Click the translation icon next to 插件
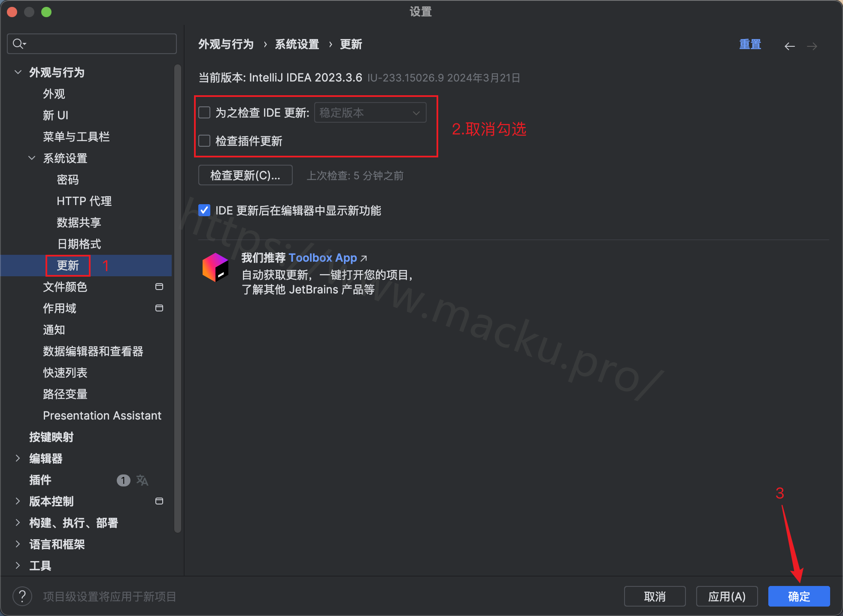Image resolution: width=843 pixels, height=616 pixels. (142, 480)
